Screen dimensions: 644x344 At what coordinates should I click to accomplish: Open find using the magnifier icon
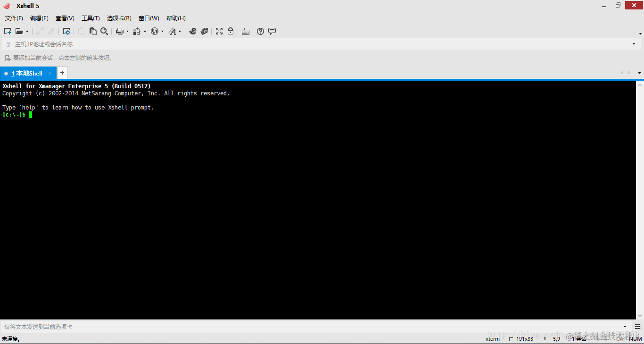(104, 31)
